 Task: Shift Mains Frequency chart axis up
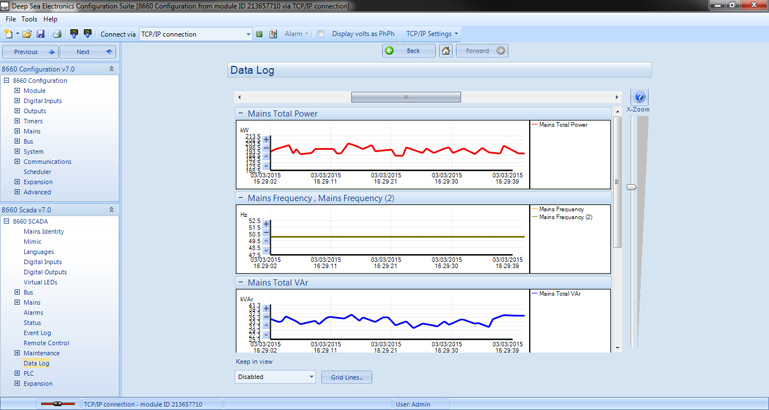[266, 241]
